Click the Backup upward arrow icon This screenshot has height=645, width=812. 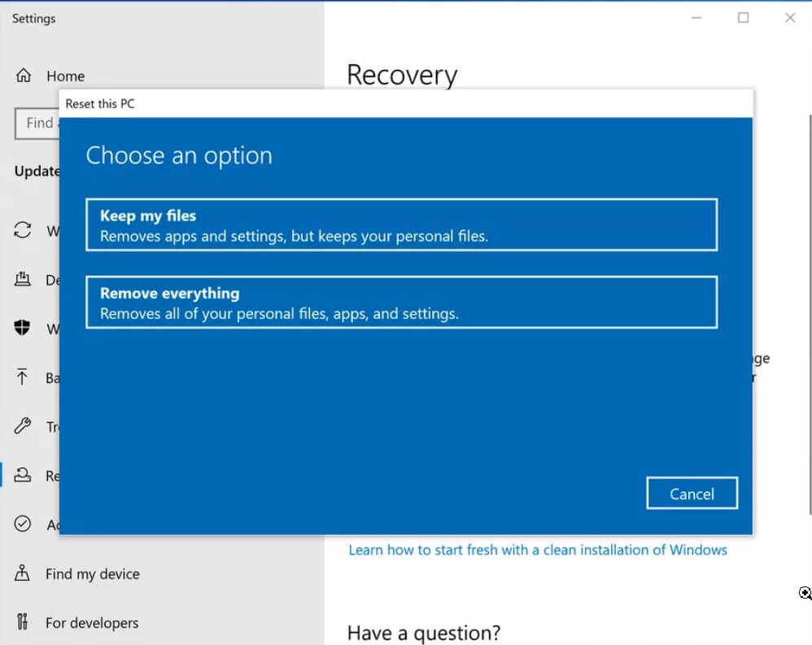[22, 377]
